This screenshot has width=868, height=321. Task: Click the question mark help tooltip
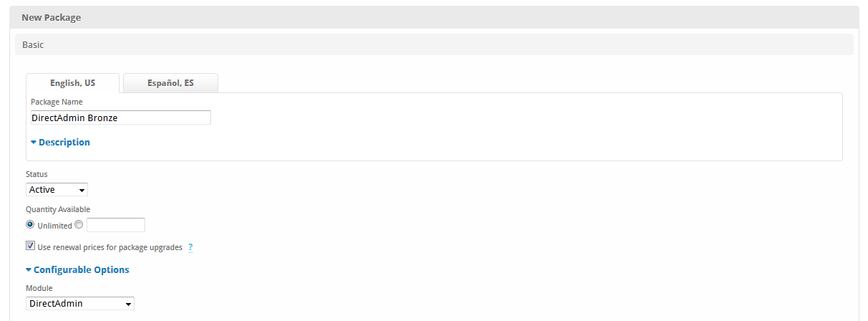(190, 248)
